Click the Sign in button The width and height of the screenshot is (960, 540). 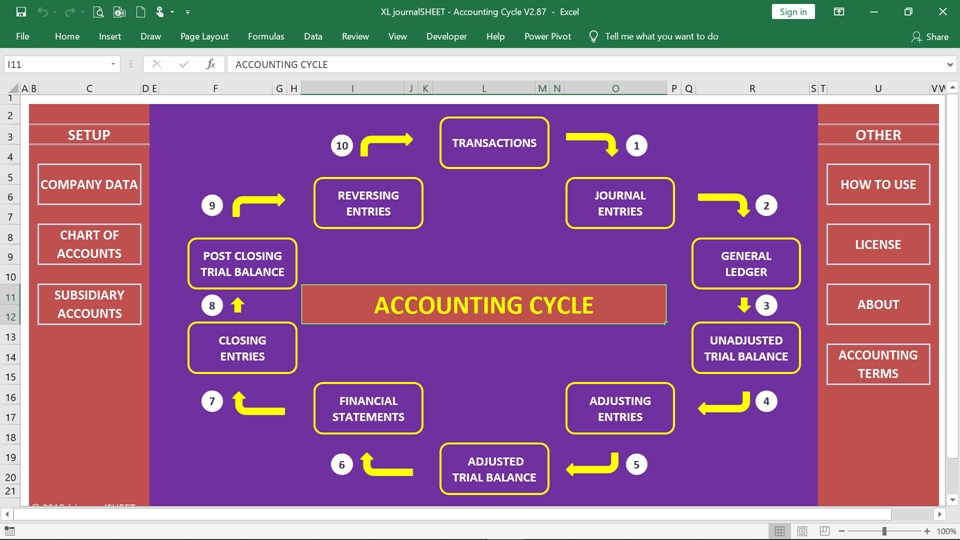793,12
